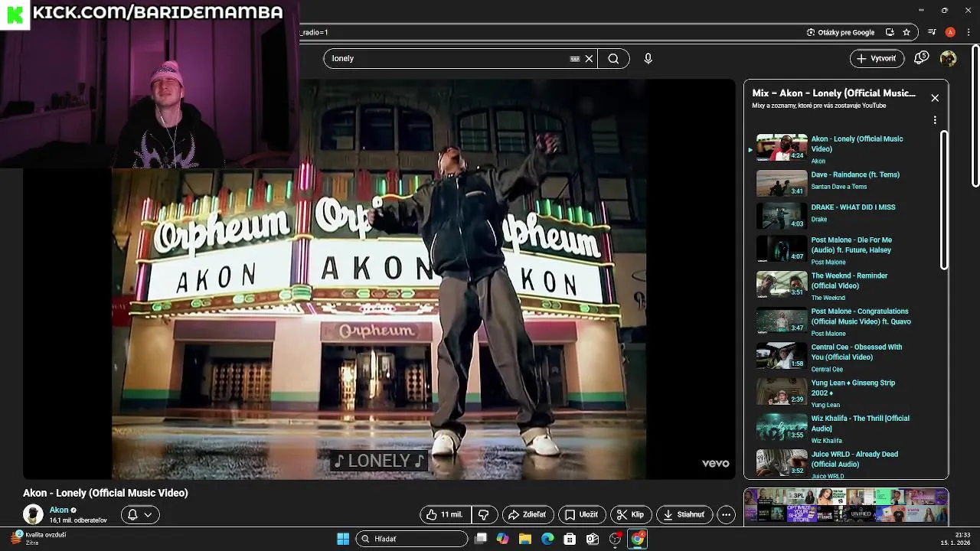Open playlist options three-dot menu
This screenshot has width=980, height=551.
(x=934, y=120)
